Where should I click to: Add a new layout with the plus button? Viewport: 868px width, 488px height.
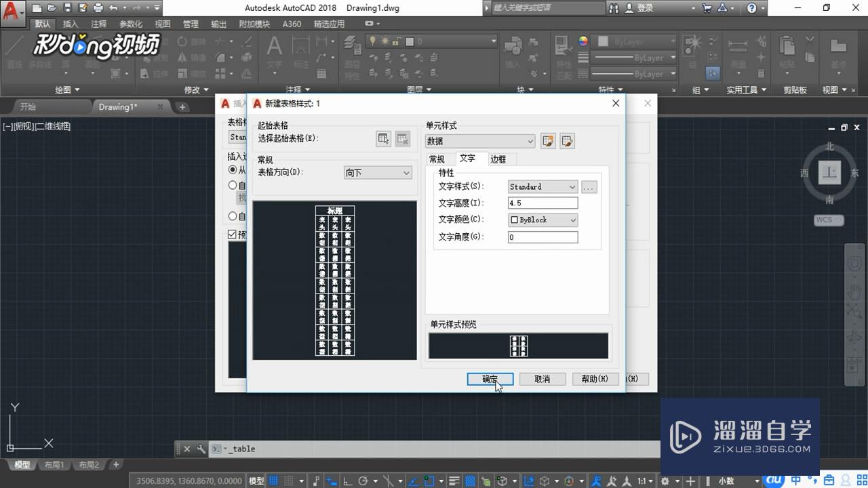(116, 464)
